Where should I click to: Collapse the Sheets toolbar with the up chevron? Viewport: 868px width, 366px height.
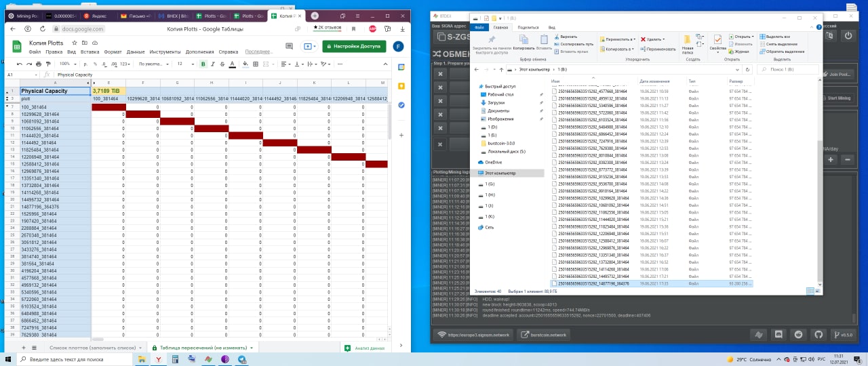[384, 64]
